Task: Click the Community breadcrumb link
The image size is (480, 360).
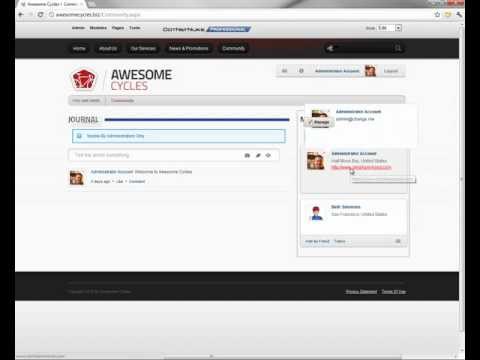Action: (x=122, y=100)
